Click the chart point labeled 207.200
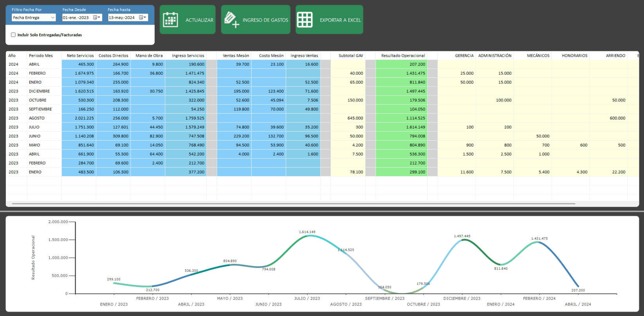The height and width of the screenshot is (316, 644). coord(578,287)
